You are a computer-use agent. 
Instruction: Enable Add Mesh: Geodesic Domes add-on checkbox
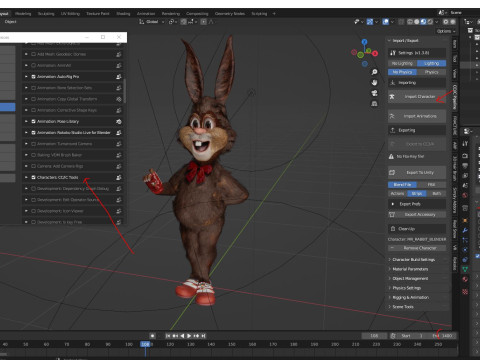33,54
